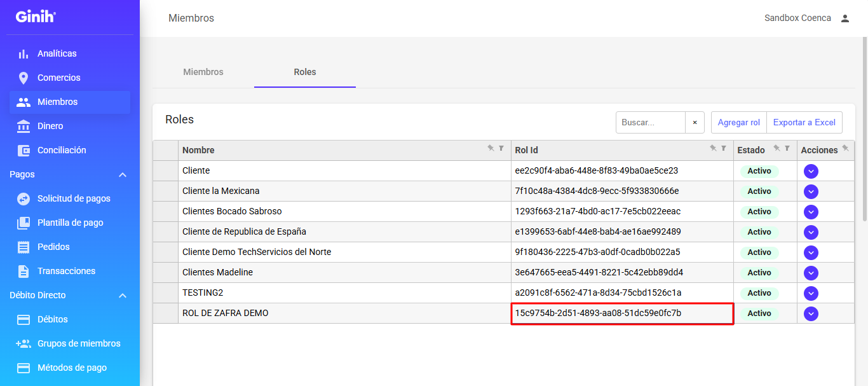Click the TESTING2 name cell
This screenshot has width=868, height=386.
coord(344,293)
